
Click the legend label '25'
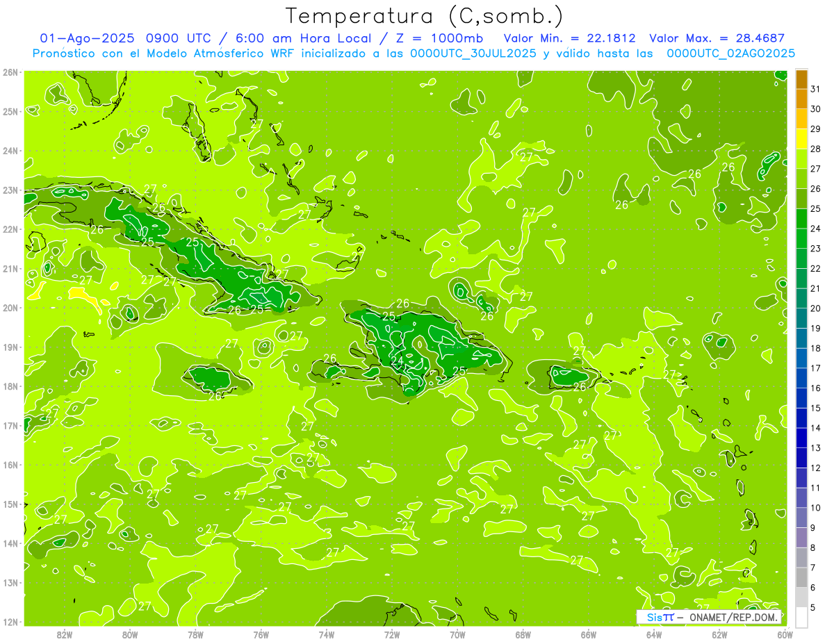pyautogui.click(x=815, y=208)
